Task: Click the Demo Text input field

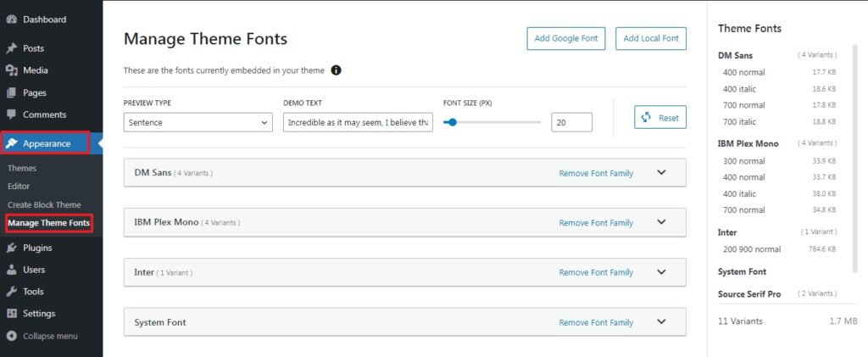Action: tap(359, 122)
